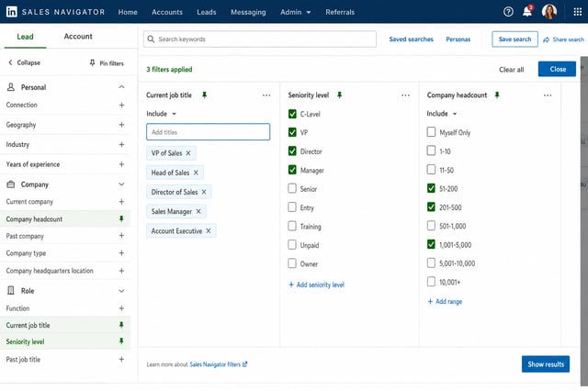Check the 10,001+ headcount checkbox
Viewport: 588px width, 391px height.
tap(431, 282)
